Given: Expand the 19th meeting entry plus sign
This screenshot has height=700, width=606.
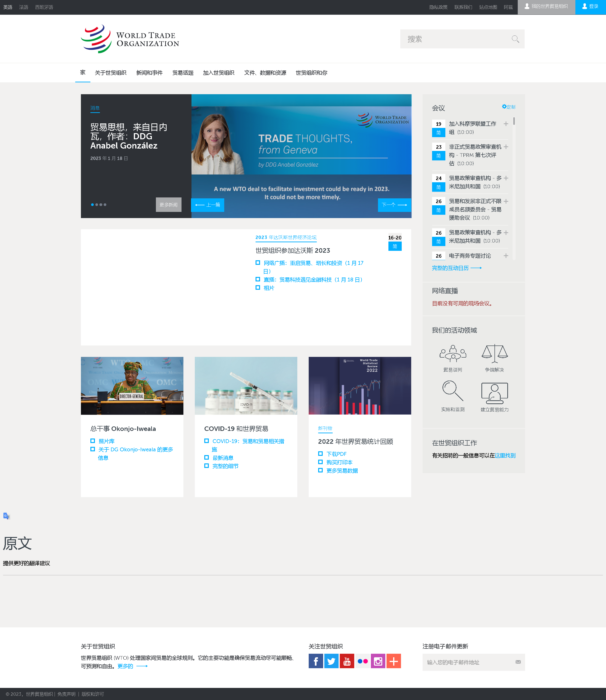Looking at the screenshot, I should [x=506, y=124].
